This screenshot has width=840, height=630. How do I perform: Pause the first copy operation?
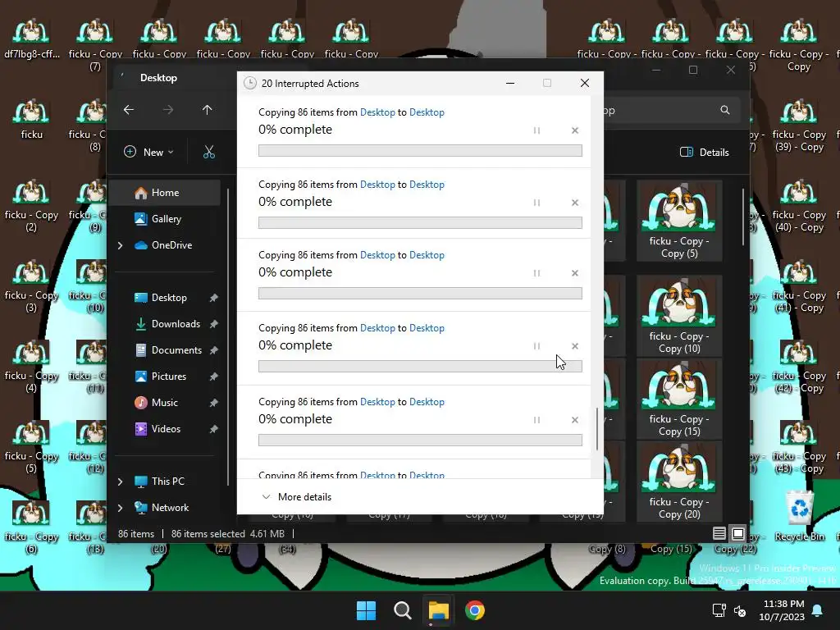point(536,130)
